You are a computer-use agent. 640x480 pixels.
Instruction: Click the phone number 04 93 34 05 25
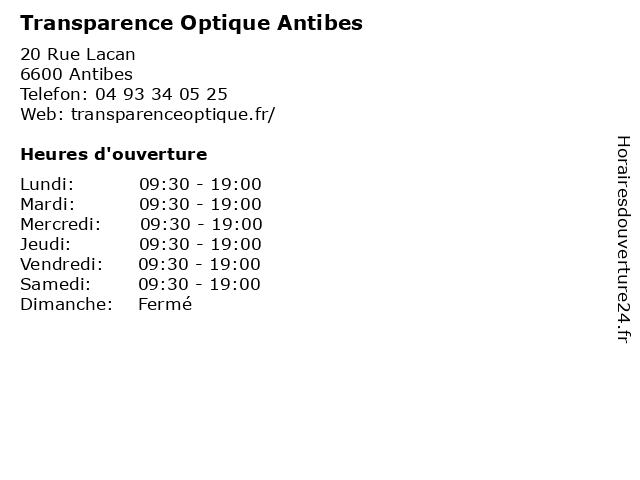(161, 94)
